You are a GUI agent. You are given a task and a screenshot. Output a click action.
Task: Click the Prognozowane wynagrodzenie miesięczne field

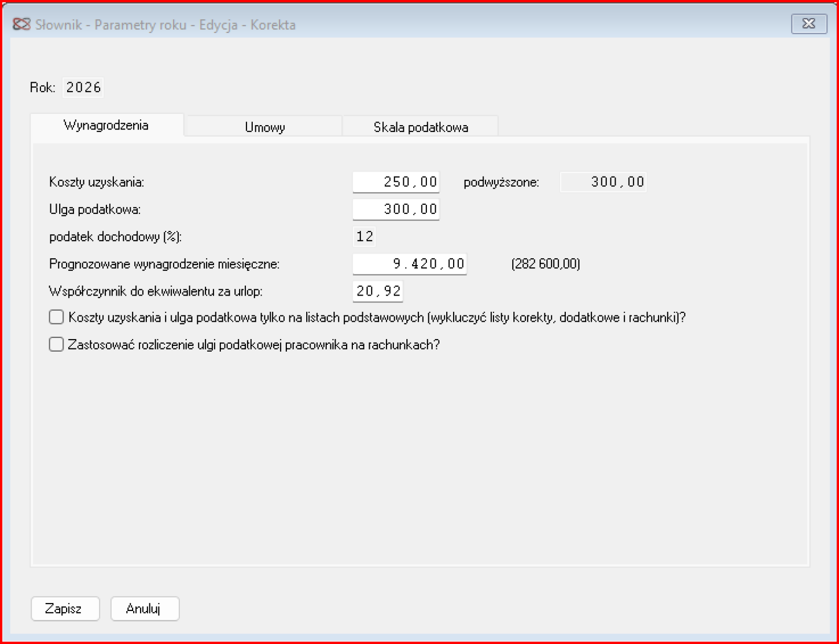(410, 264)
